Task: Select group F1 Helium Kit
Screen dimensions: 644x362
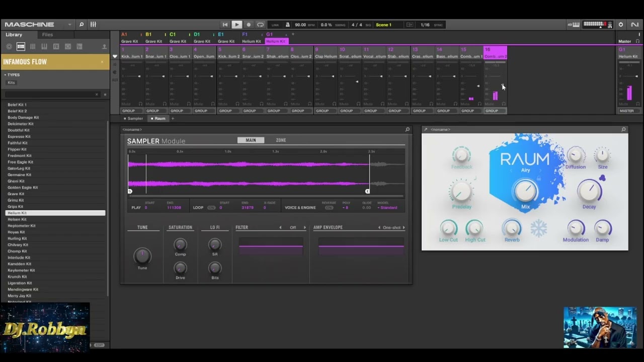Action: click(x=252, y=38)
